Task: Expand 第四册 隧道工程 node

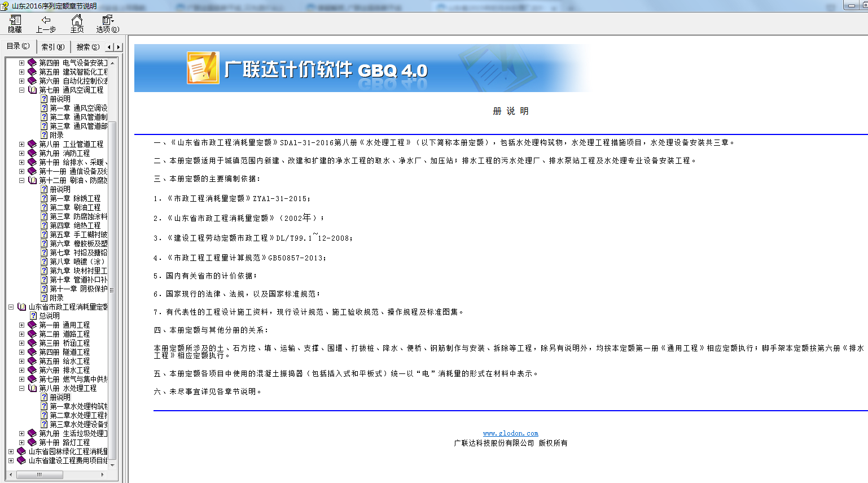Action: pyautogui.click(x=21, y=352)
